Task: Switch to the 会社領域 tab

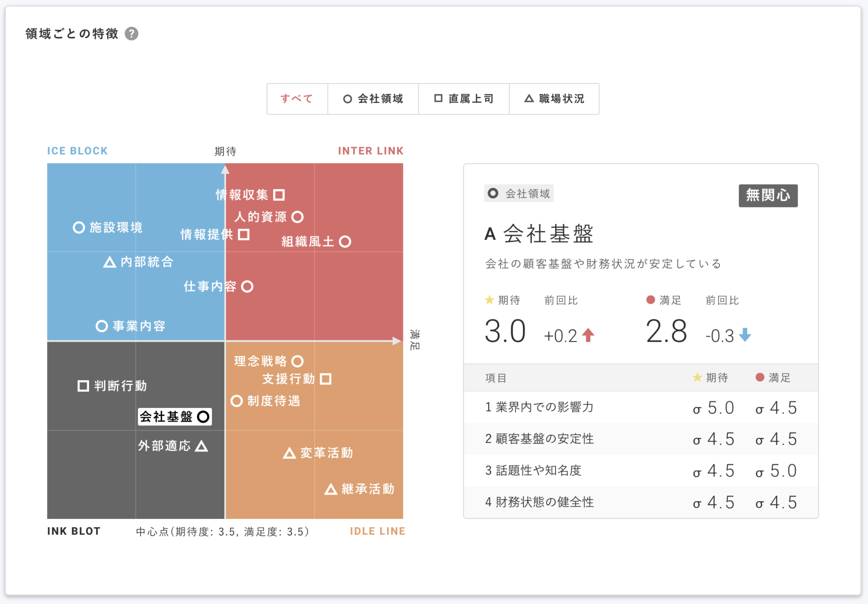Action: (373, 99)
